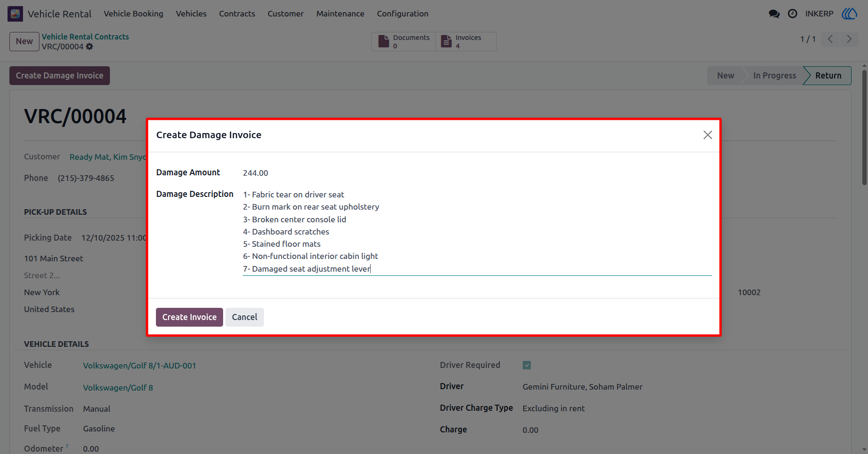Screen dimensions: 868x454
Task: Click the Street 2... address field
Action: (42, 275)
